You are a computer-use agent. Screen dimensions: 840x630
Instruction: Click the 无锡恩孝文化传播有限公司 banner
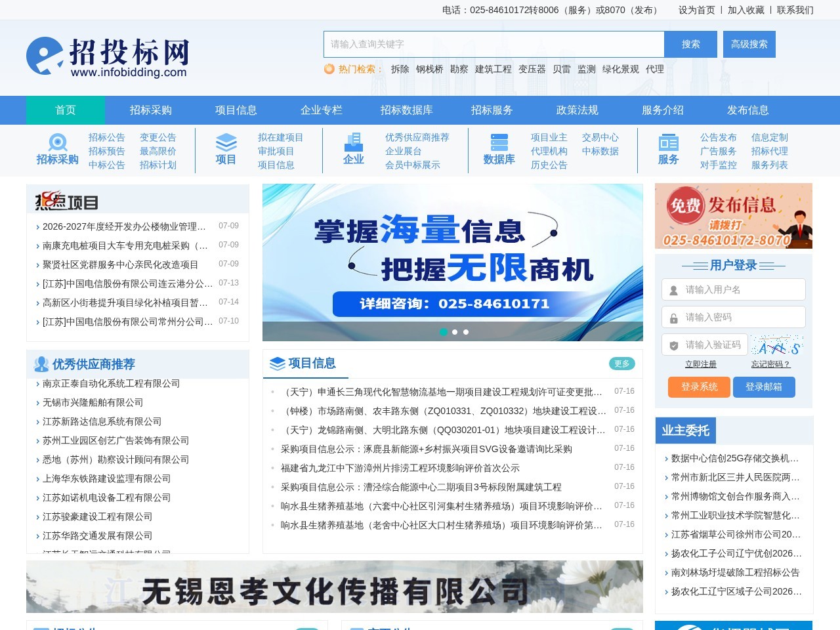(335, 587)
